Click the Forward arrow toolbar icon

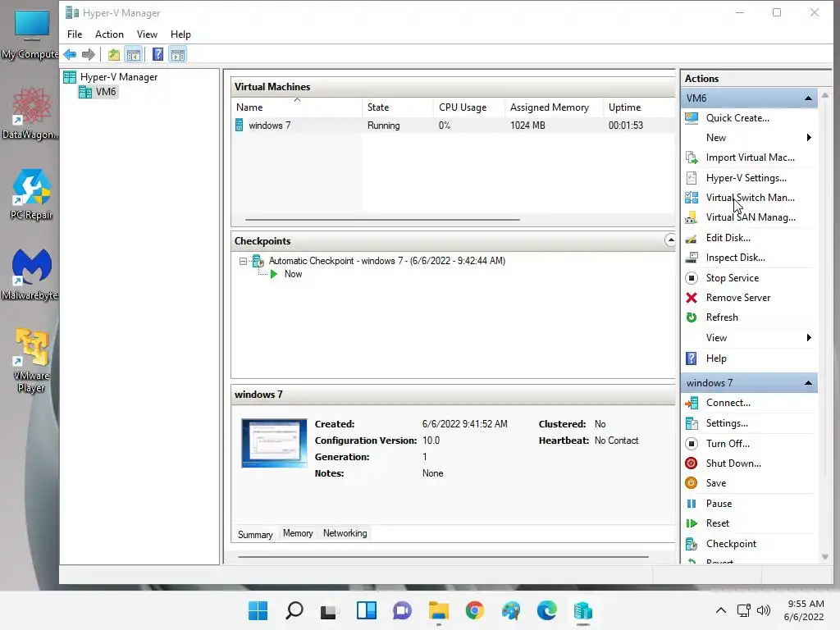tap(89, 55)
